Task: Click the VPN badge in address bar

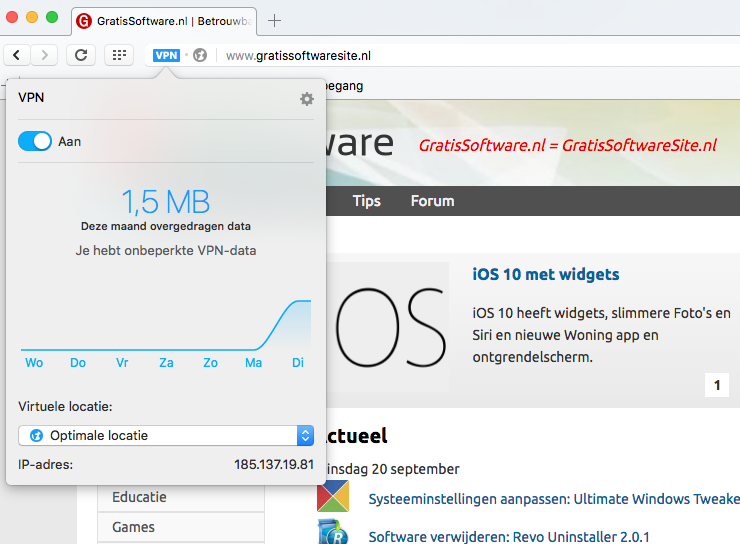Action: click(166, 55)
